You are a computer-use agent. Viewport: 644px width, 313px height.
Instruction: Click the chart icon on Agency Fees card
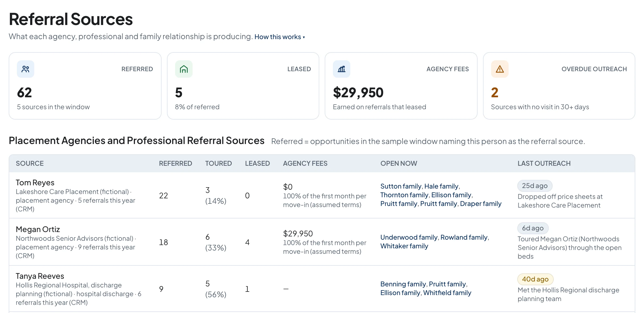[342, 69]
